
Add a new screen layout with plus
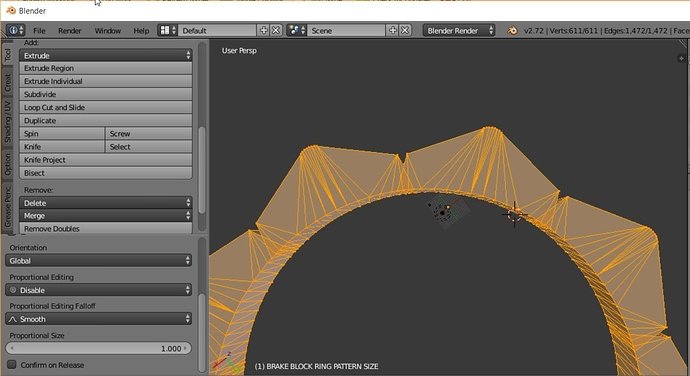[x=264, y=30]
